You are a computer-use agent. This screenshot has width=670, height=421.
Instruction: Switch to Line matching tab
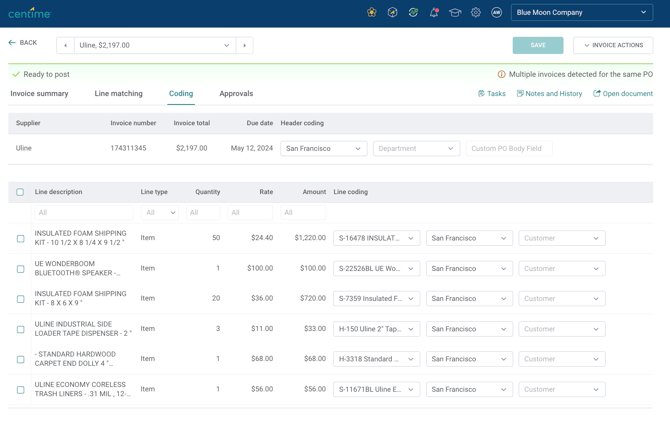pyautogui.click(x=118, y=94)
